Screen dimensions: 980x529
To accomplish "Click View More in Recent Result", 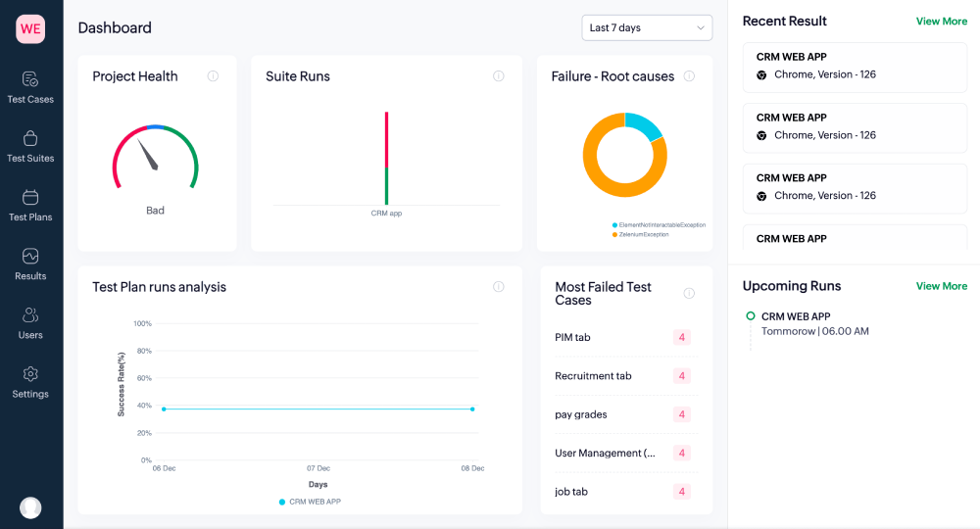I will 941,22.
